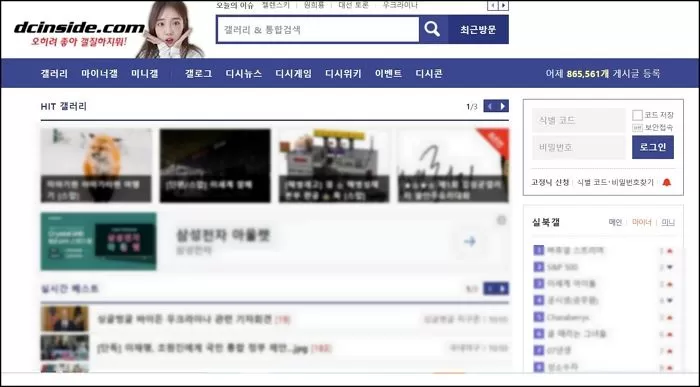Click 대선 토론 issue keyword link

(x=354, y=5)
